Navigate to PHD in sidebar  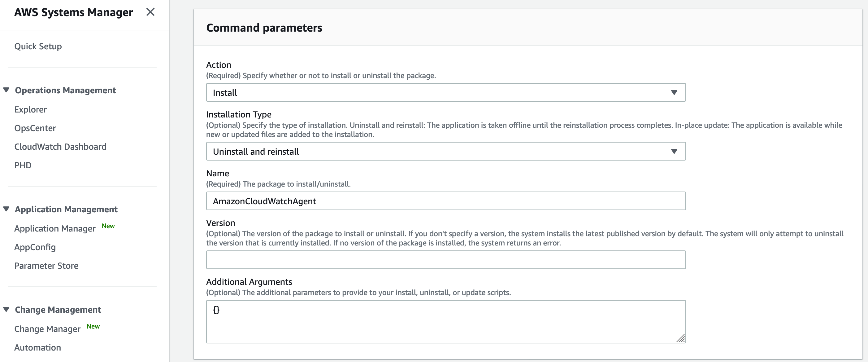23,165
